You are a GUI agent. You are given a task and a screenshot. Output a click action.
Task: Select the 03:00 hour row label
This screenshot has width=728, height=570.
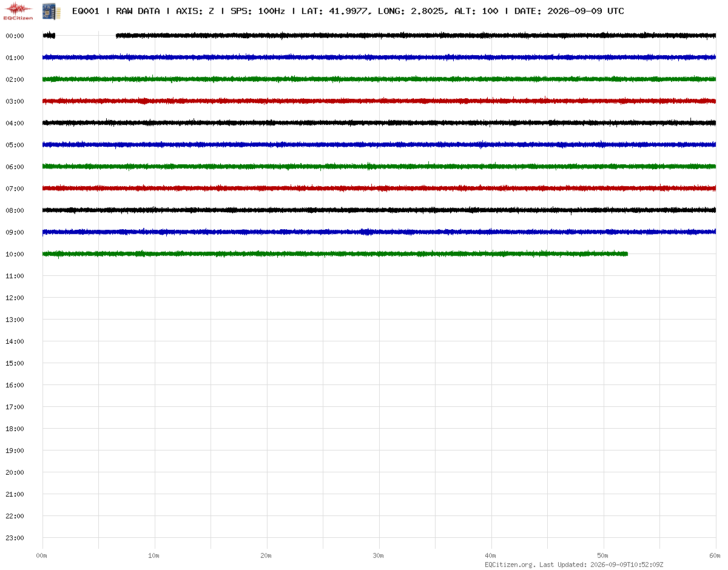(15, 101)
